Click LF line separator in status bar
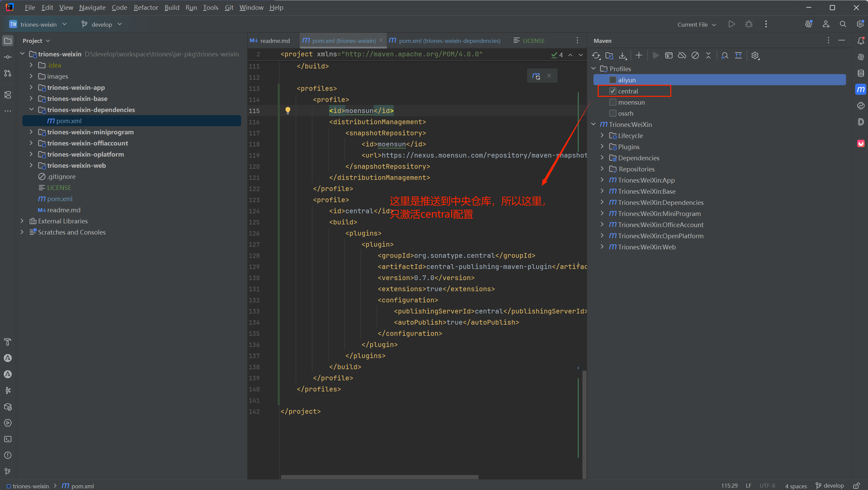The image size is (868, 490). tap(749, 486)
